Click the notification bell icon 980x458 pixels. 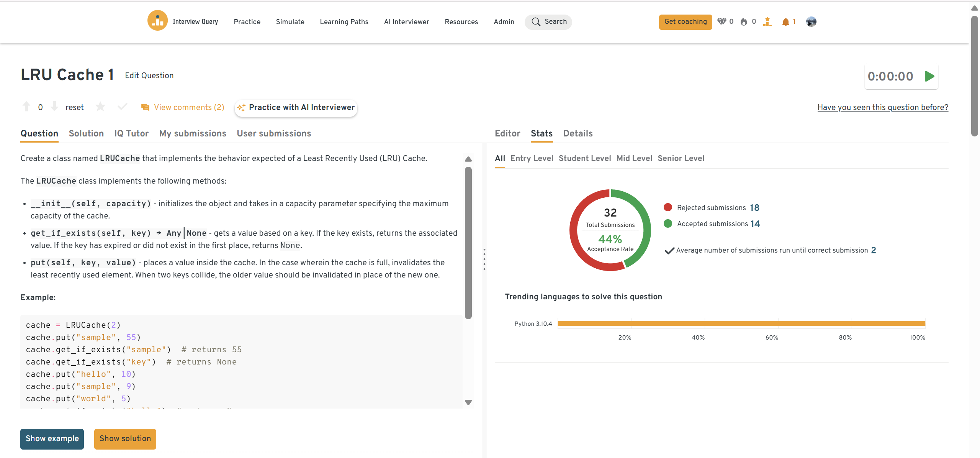(x=785, y=22)
